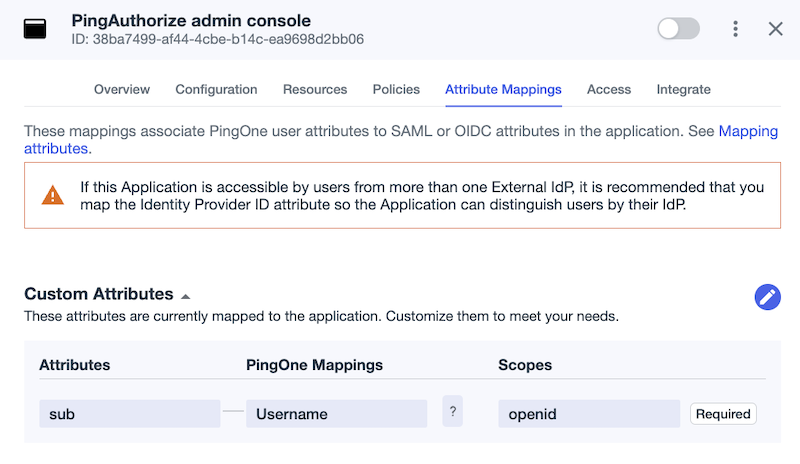The image size is (800, 464).
Task: Click the Scopes column header
Action: [525, 365]
